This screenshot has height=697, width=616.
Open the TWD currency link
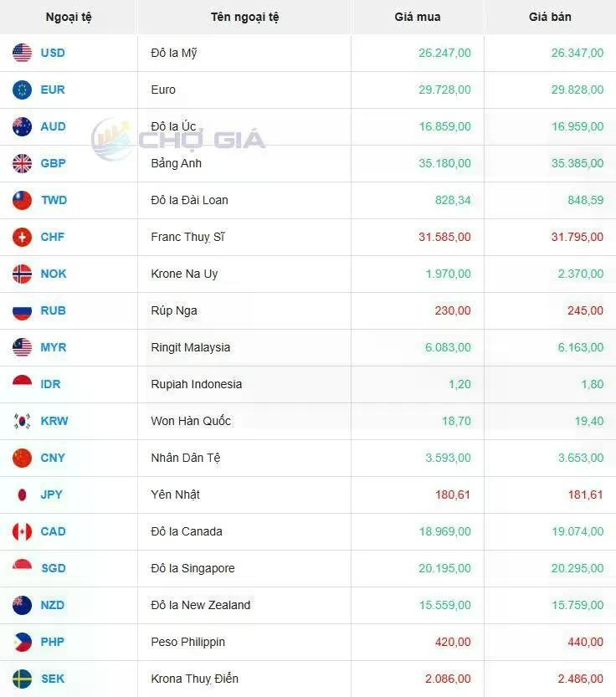pyautogui.click(x=54, y=200)
